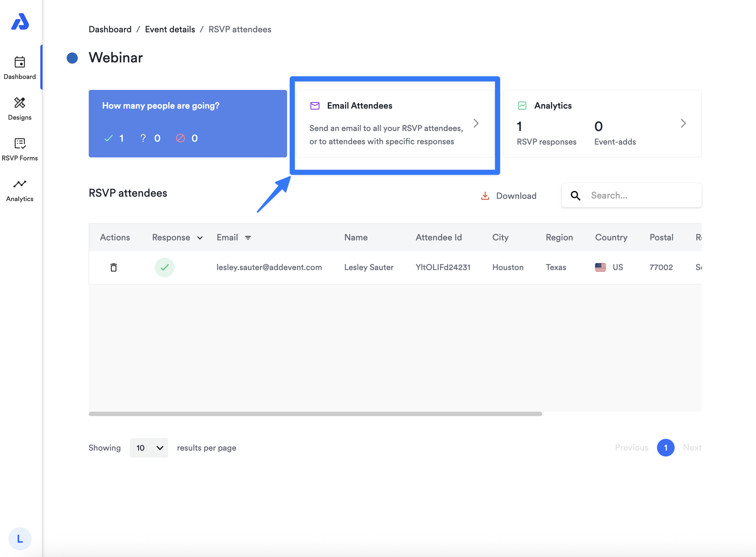Click the search magnifier icon

576,196
